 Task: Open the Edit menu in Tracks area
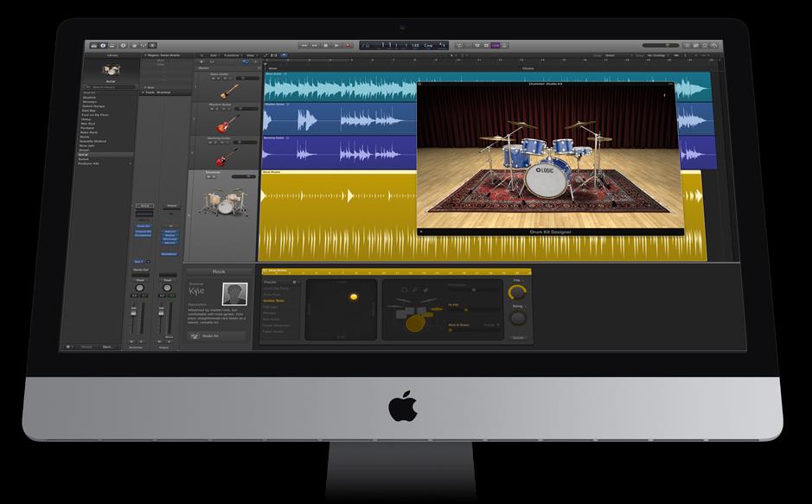(214, 55)
